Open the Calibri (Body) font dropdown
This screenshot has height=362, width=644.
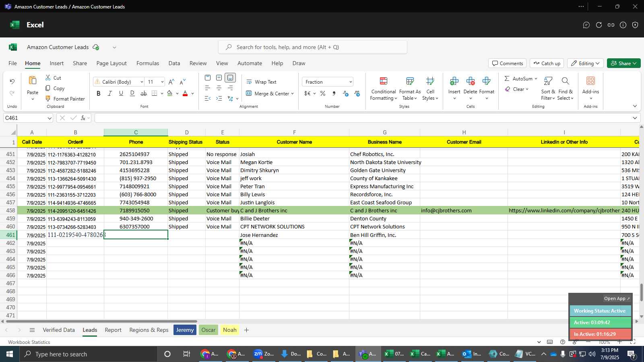tap(142, 82)
